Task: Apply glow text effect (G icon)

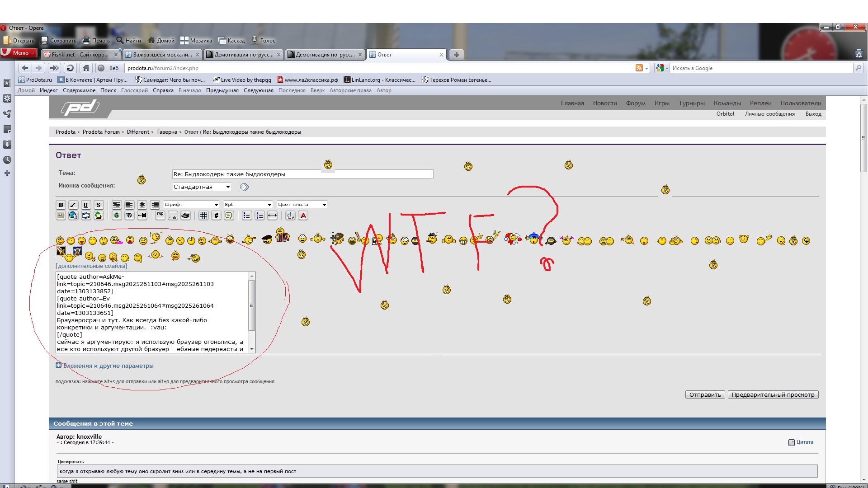Action: 117,216
